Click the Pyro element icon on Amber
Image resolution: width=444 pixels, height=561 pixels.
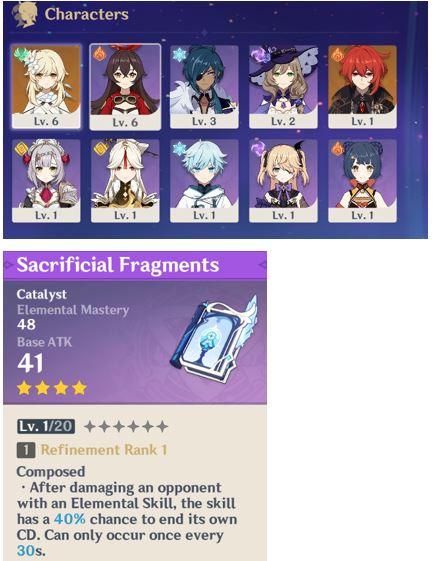[99, 54]
